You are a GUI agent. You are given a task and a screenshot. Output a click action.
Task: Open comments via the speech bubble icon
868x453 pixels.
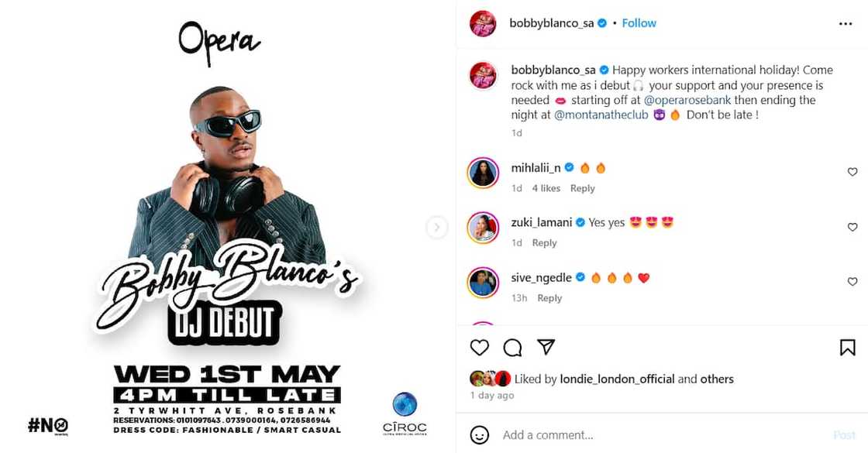[x=512, y=348]
